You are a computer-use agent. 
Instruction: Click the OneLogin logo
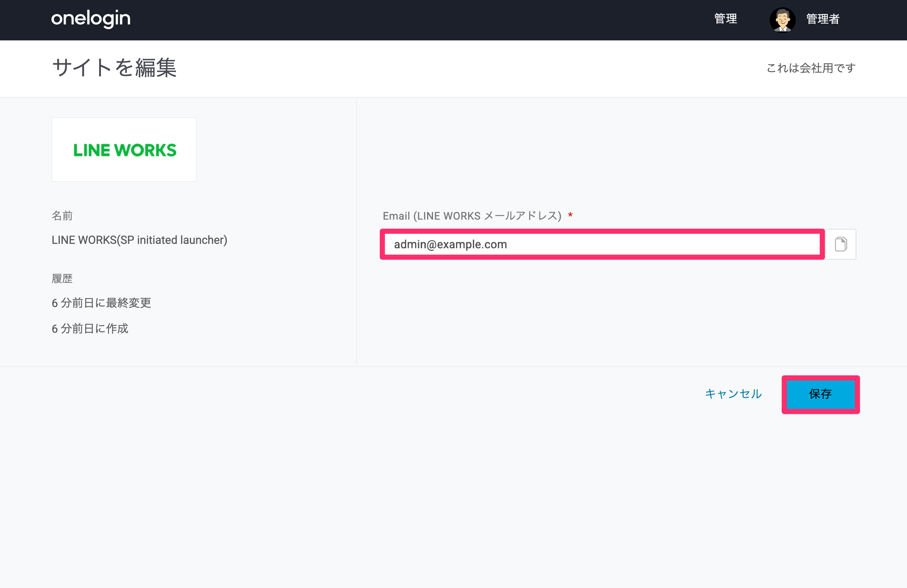[91, 19]
